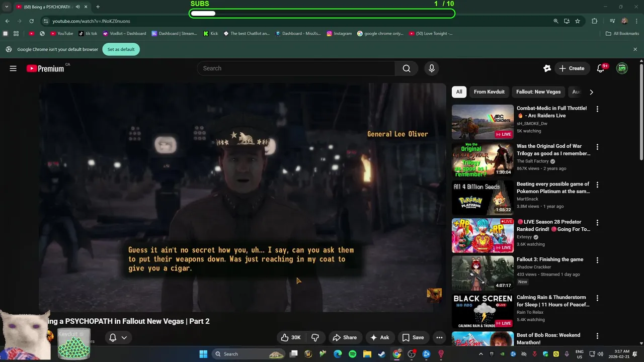
Task: Set Chrome as default browser
Action: pyautogui.click(x=121, y=49)
